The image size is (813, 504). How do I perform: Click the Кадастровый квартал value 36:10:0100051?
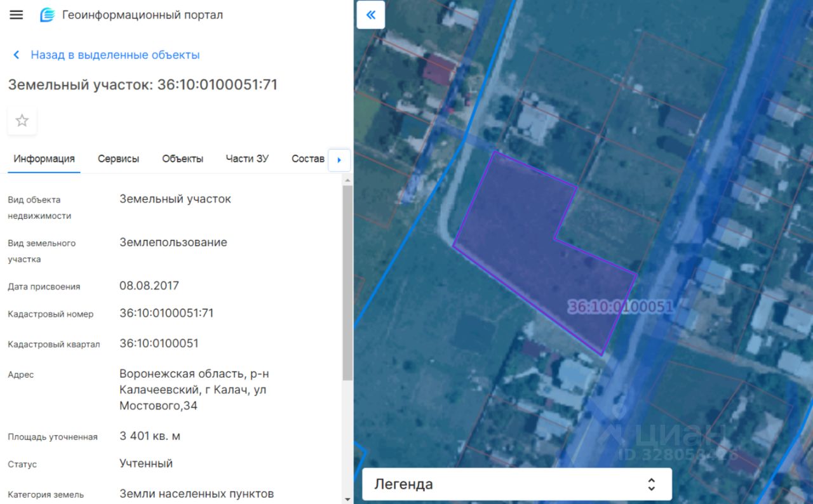tap(159, 343)
